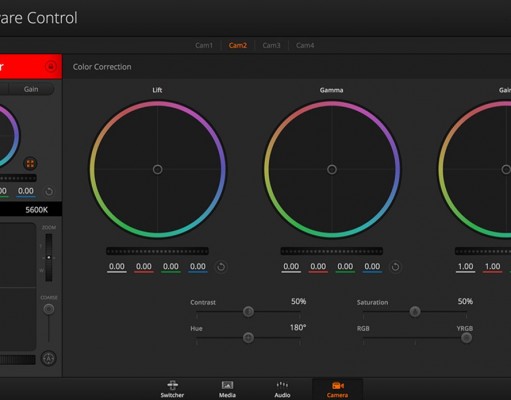Click the Gamma wheel center handle
511x400 pixels.
(x=332, y=169)
